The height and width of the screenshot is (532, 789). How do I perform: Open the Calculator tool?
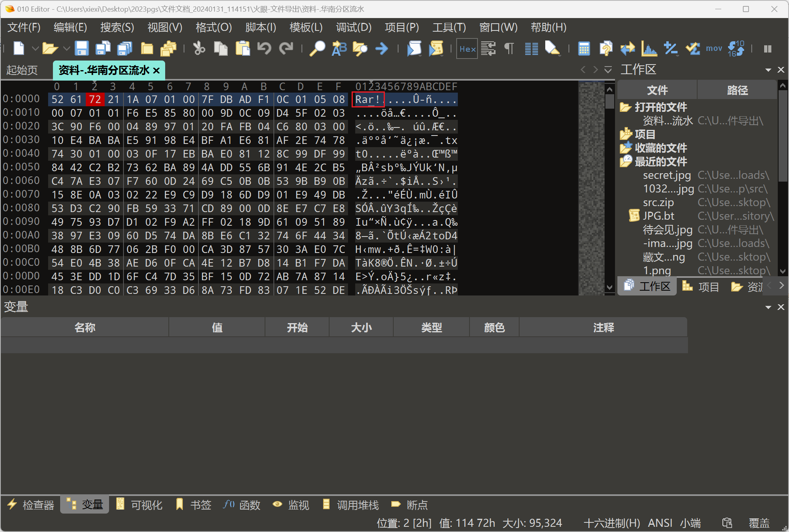(584, 49)
